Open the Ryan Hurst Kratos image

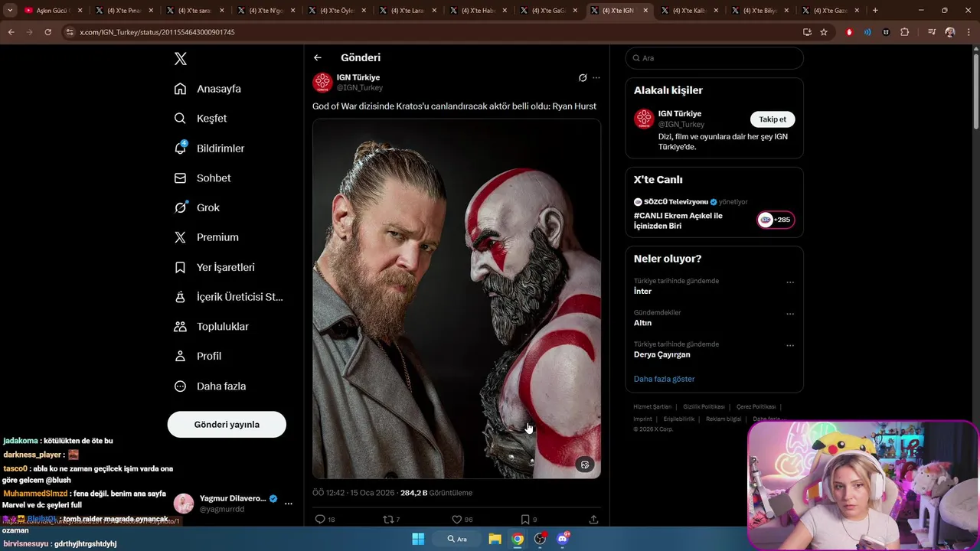tap(456, 298)
